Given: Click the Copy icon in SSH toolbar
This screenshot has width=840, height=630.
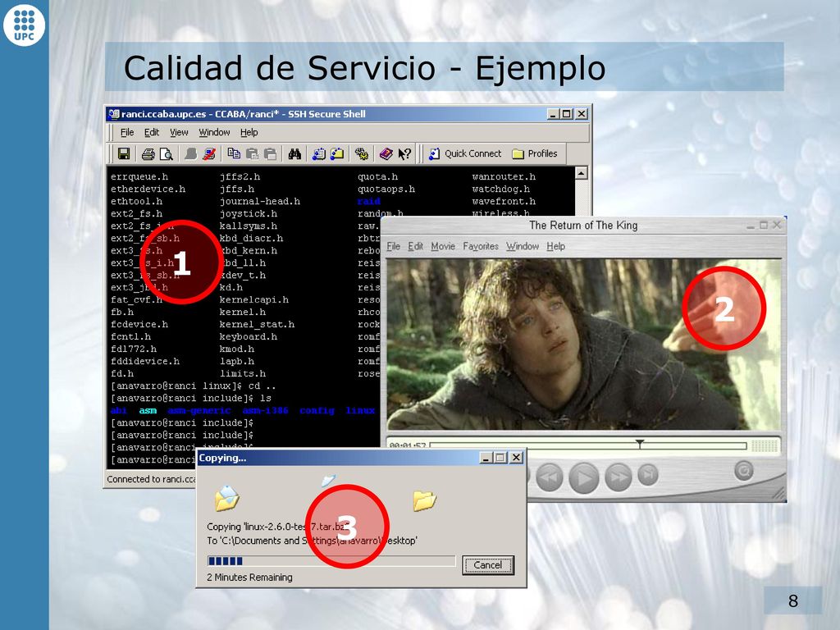Looking at the screenshot, I should (234, 154).
